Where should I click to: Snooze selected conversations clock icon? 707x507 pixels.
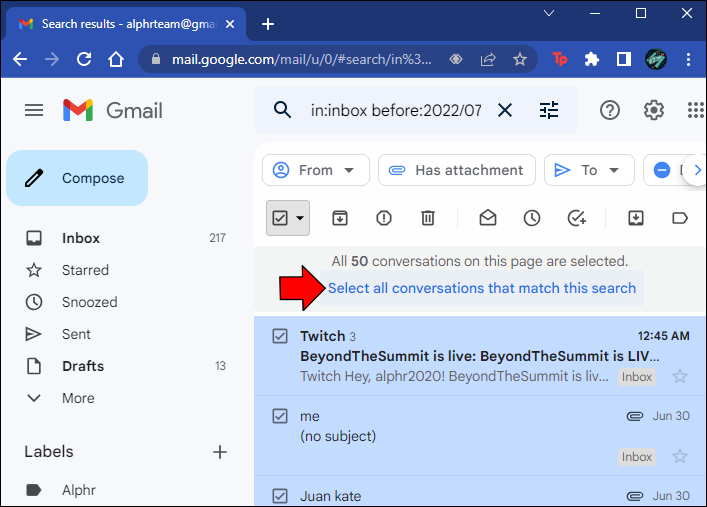click(x=532, y=218)
